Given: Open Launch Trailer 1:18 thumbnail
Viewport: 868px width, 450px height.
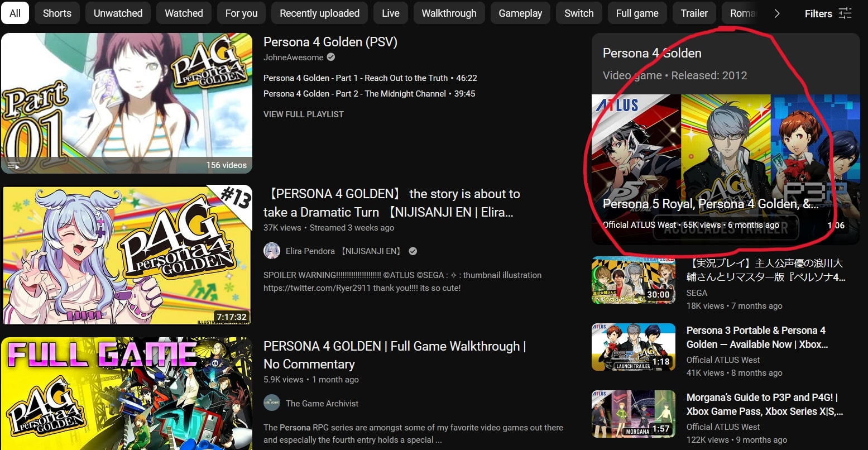Looking at the screenshot, I should [x=634, y=347].
